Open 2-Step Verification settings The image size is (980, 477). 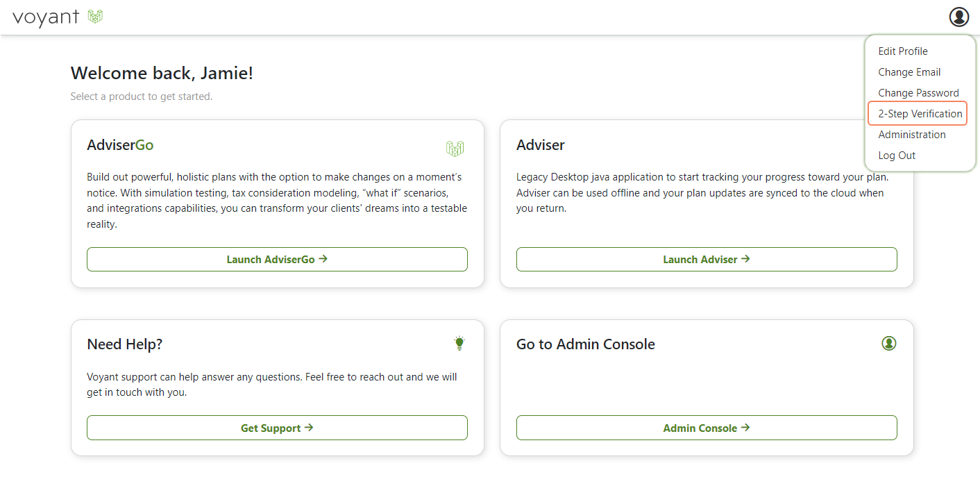click(x=920, y=114)
